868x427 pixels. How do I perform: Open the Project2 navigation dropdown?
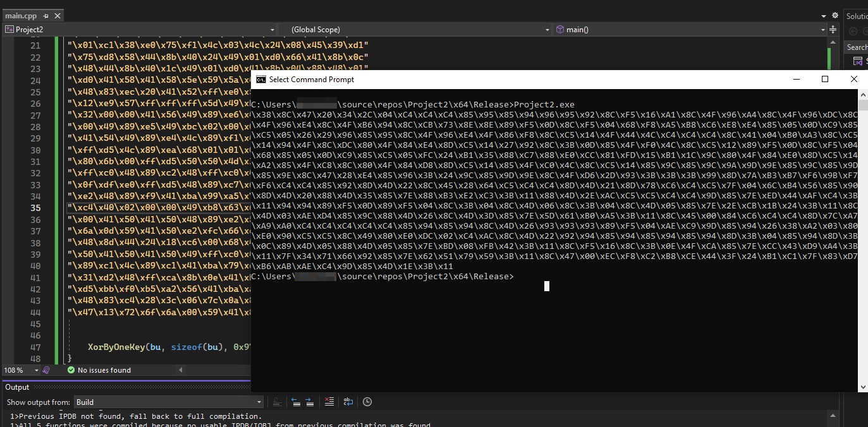tap(272, 29)
